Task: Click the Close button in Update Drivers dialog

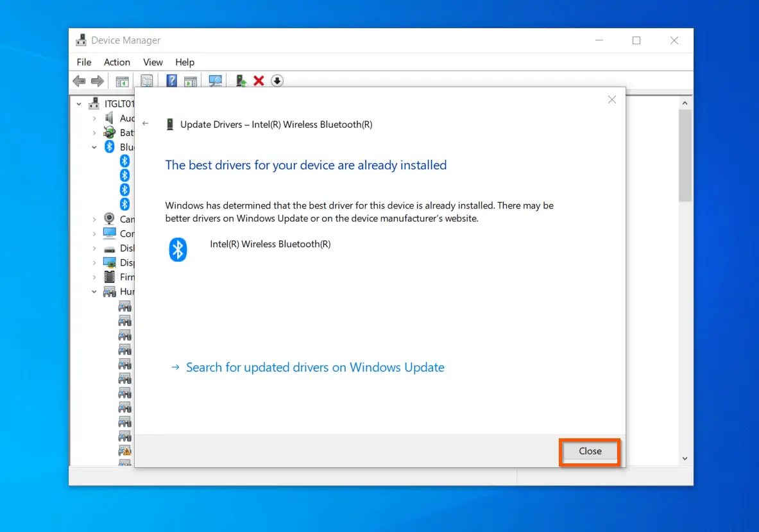Action: pyautogui.click(x=590, y=451)
